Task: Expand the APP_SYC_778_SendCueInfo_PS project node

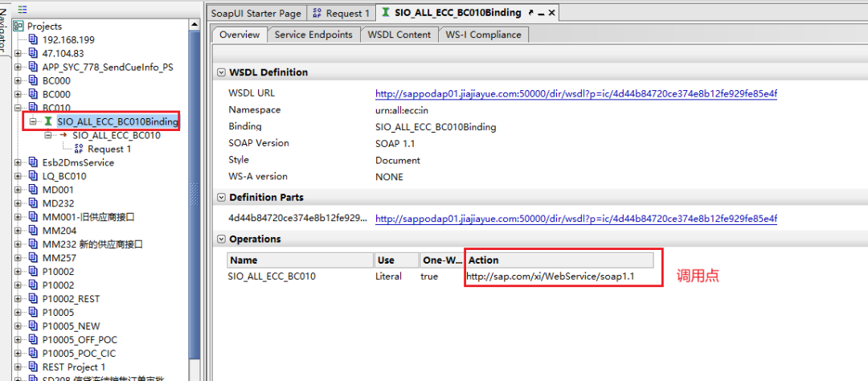Action: (18, 67)
